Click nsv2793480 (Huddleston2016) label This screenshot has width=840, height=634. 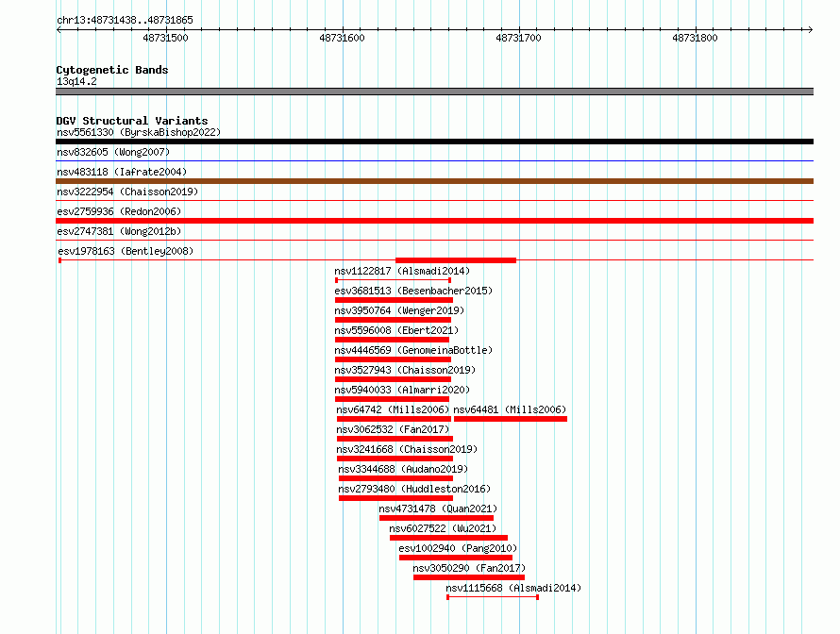coord(414,489)
